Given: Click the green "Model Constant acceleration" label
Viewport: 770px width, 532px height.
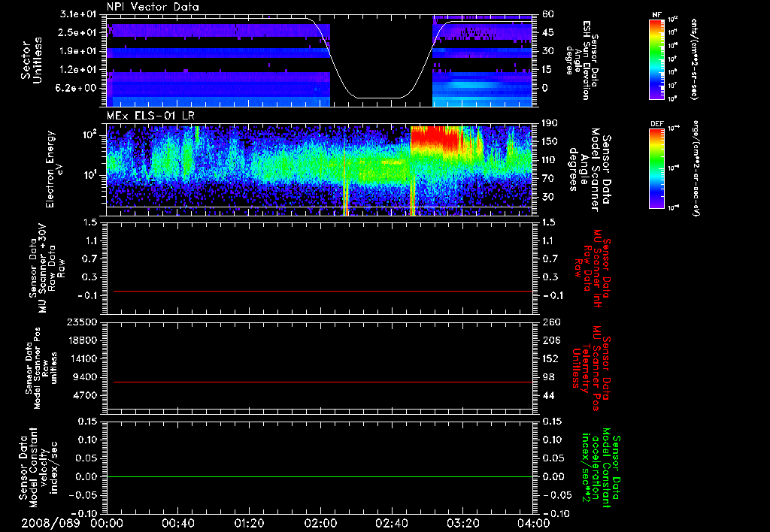Looking at the screenshot, I should pos(601,467).
